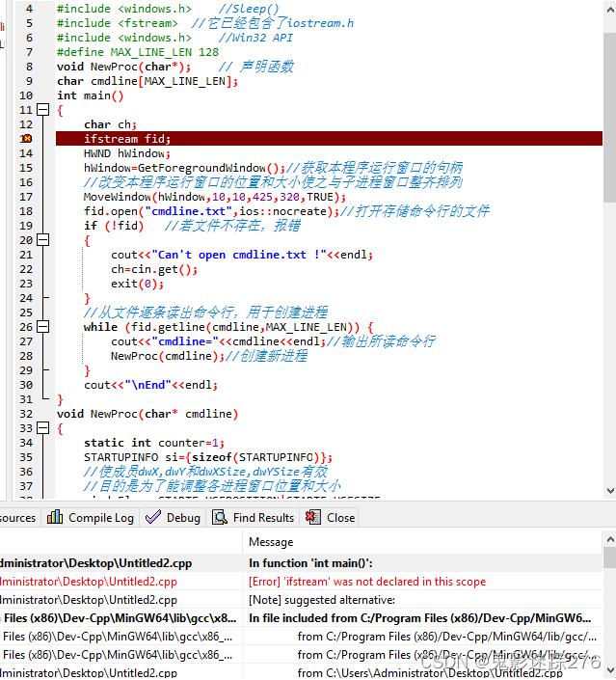Click the highlighted 'ifstream fid;' code line
Screen dimensions: 616x680
point(329,138)
